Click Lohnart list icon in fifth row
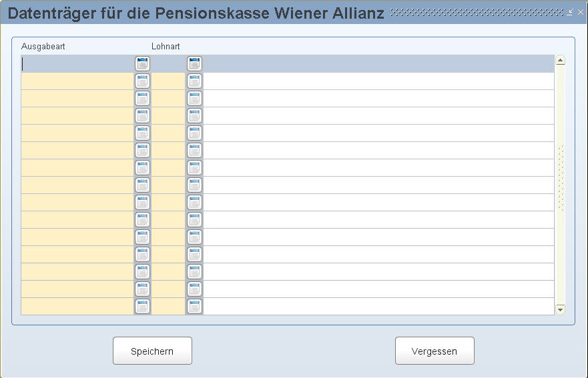Screen dimensions: 588x378 click(x=194, y=133)
